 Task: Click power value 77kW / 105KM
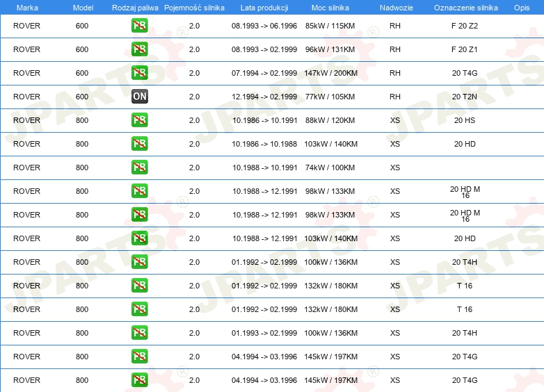pyautogui.click(x=330, y=97)
